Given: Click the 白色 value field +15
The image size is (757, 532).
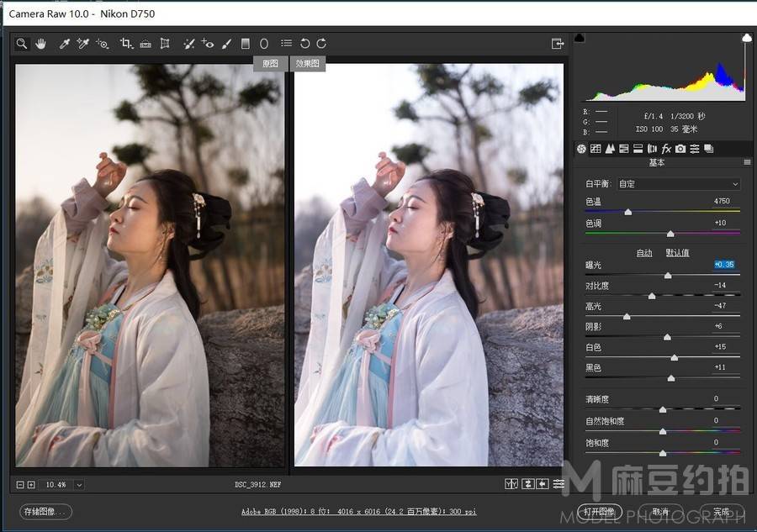Looking at the screenshot, I should pos(720,347).
